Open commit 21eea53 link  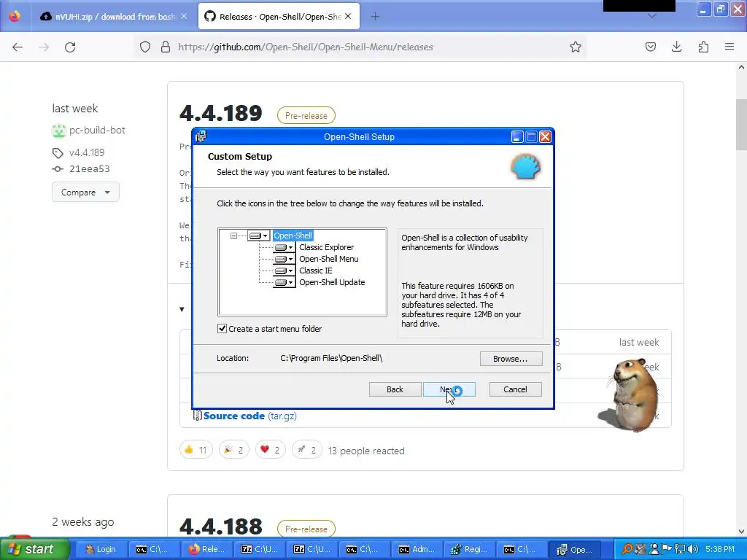pos(90,169)
